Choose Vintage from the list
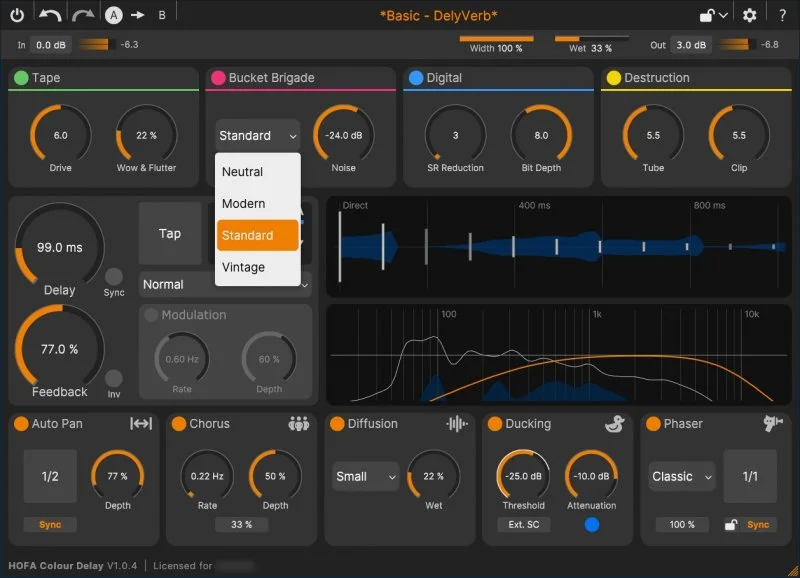Image resolution: width=800 pixels, height=578 pixels. tap(258, 267)
